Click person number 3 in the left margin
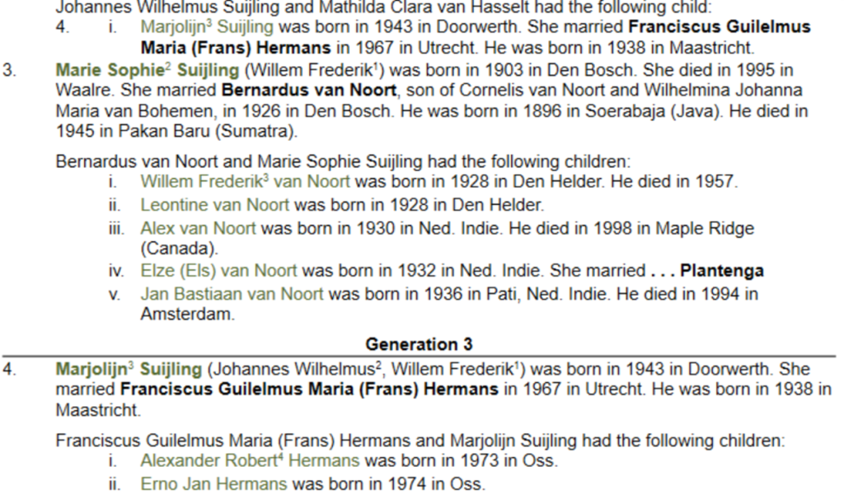 tap(8, 72)
